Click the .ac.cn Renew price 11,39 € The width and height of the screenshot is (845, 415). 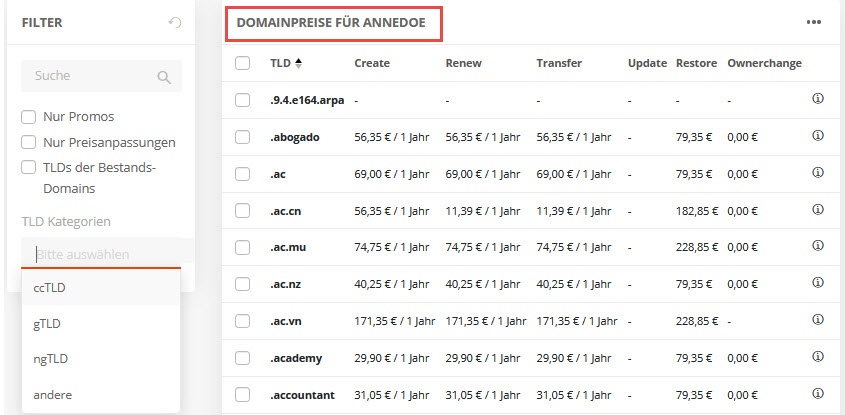(483, 211)
